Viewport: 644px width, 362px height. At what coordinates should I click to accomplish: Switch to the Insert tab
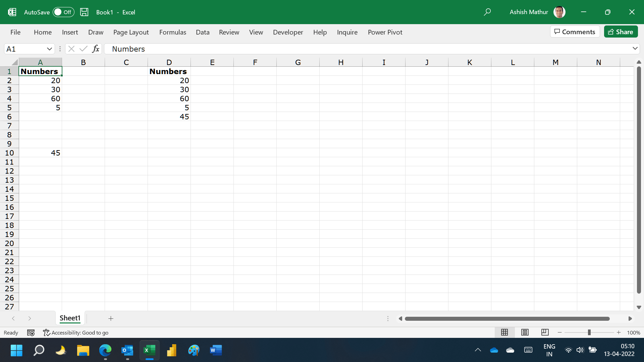[70, 32]
